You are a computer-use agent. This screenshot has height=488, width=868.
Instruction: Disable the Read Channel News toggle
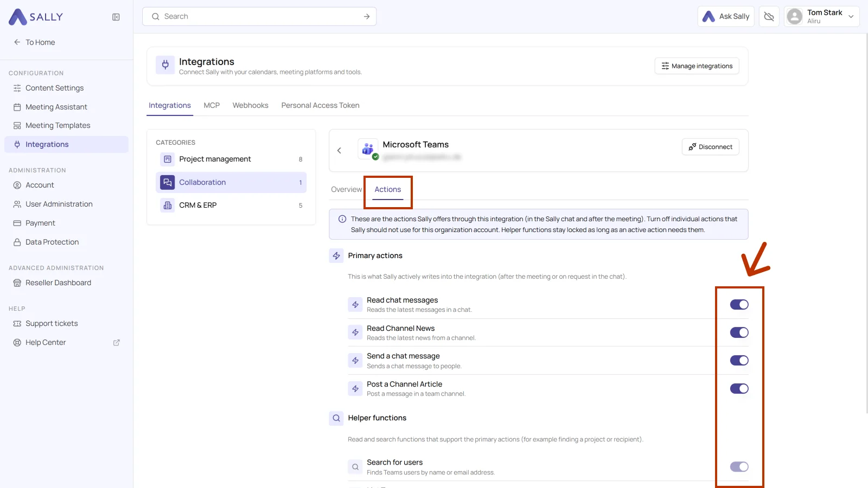739,332
